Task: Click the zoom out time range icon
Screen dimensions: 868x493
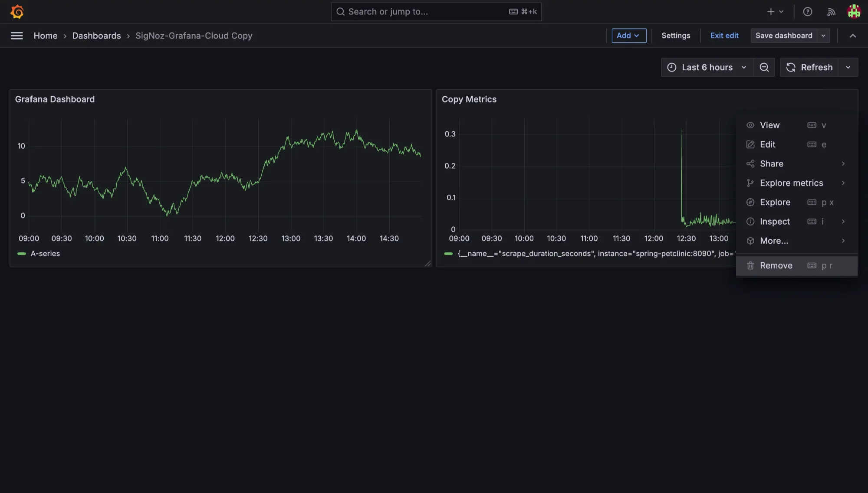Action: click(764, 67)
